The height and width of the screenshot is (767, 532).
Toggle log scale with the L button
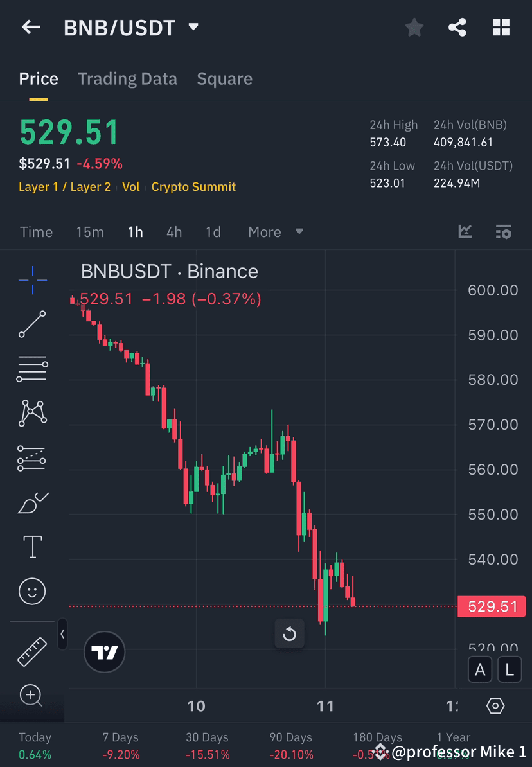(x=509, y=669)
